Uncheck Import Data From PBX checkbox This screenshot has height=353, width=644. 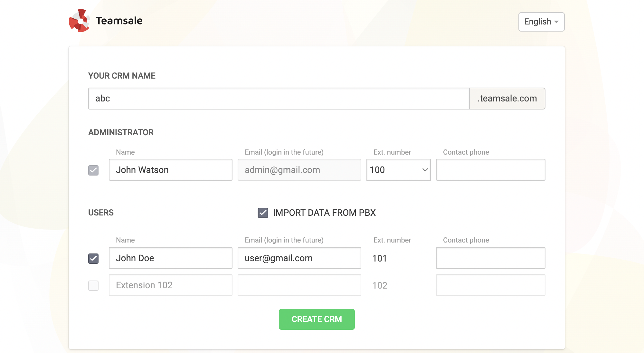pos(263,213)
